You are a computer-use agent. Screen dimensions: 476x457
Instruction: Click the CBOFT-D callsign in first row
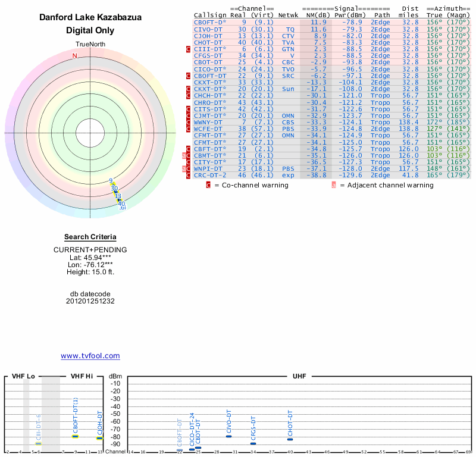(210, 23)
